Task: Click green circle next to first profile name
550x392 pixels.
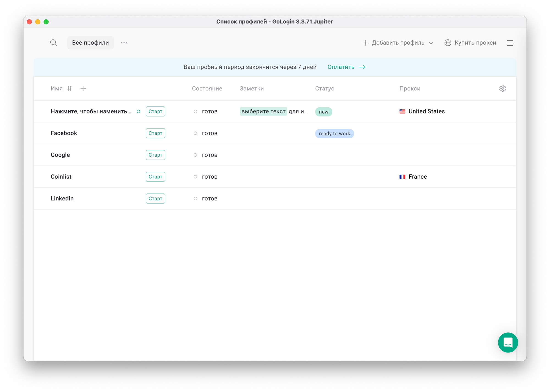Action: pyautogui.click(x=138, y=112)
